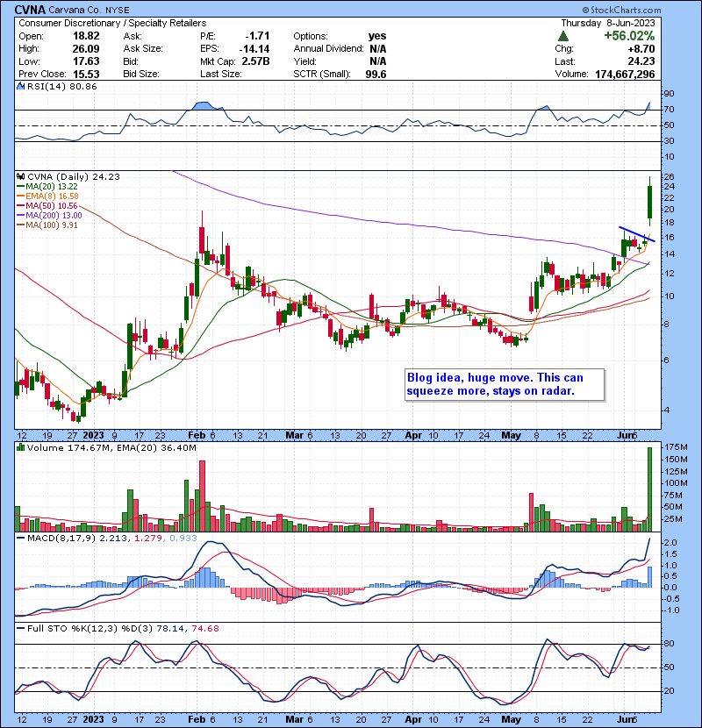The height and width of the screenshot is (728, 702).
Task: Click the green up-triangle change indicator
Action: click(x=563, y=36)
